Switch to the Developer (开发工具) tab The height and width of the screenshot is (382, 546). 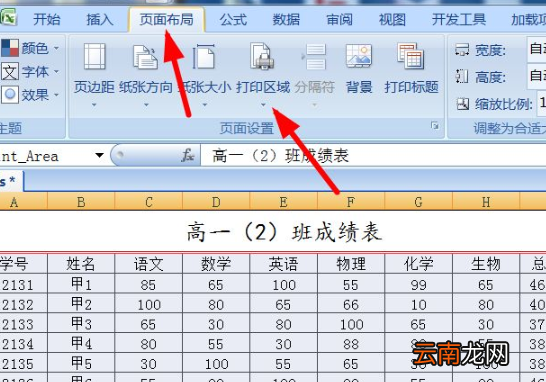[x=459, y=20]
